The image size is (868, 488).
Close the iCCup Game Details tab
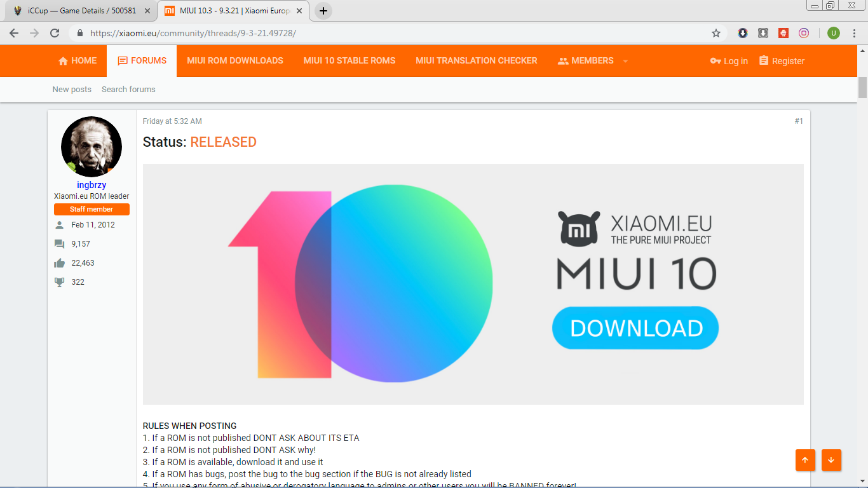pos(147,11)
